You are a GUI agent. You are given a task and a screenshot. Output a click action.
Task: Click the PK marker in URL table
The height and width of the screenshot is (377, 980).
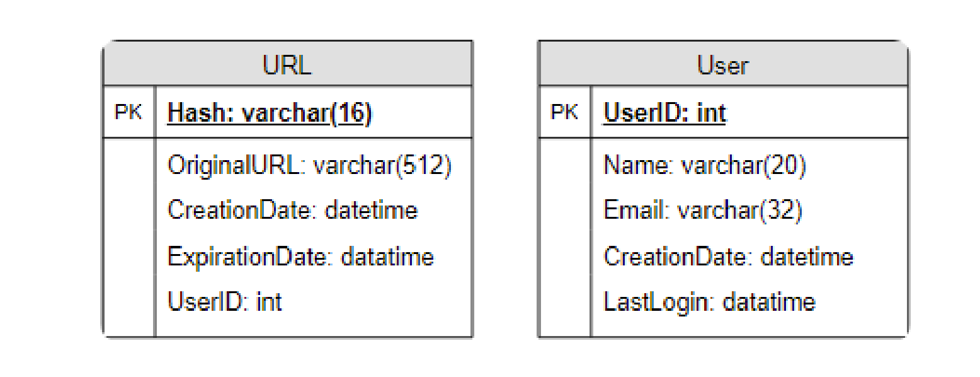[128, 112]
